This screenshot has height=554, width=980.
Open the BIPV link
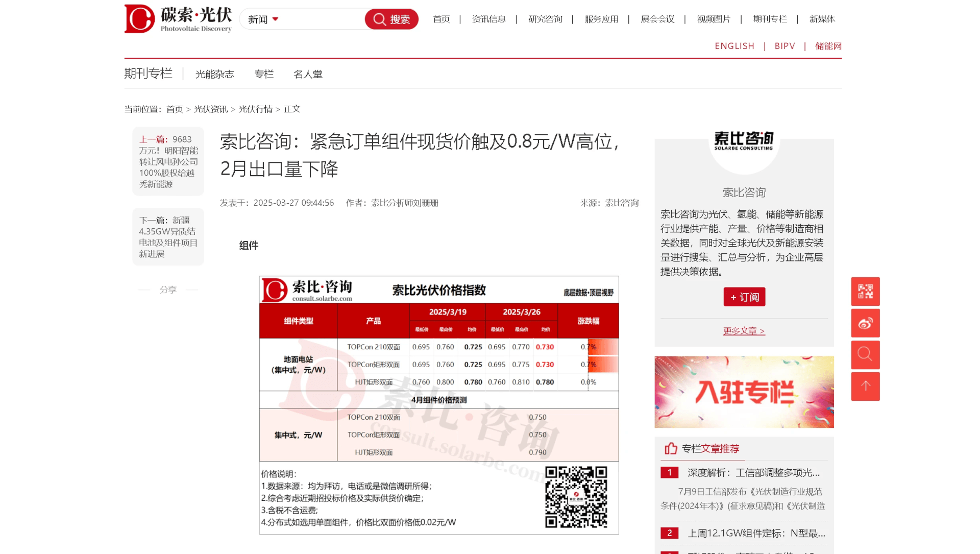tap(785, 46)
